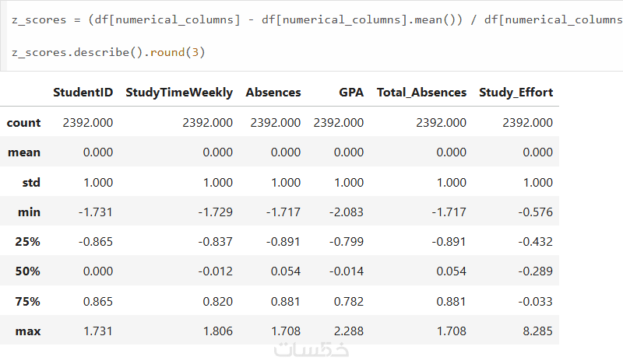The width and height of the screenshot is (623, 364).
Task: Select the max row label
Action: tap(28, 331)
